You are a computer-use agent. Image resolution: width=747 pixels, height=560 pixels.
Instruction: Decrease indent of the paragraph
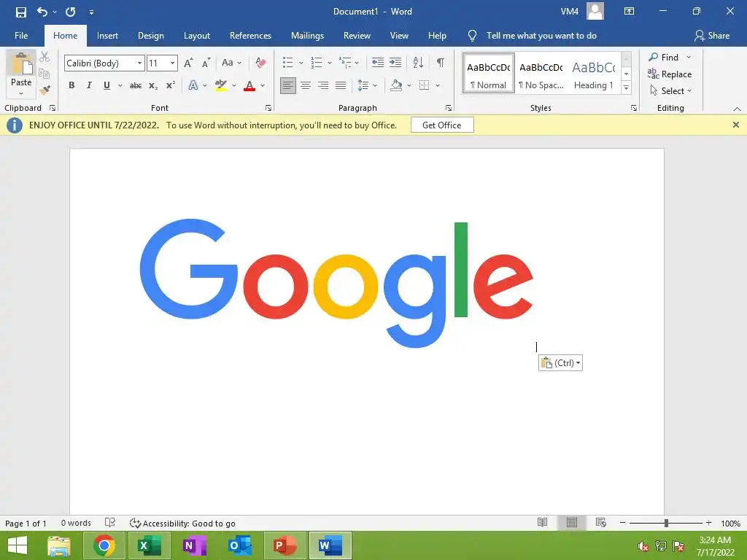pyautogui.click(x=378, y=63)
